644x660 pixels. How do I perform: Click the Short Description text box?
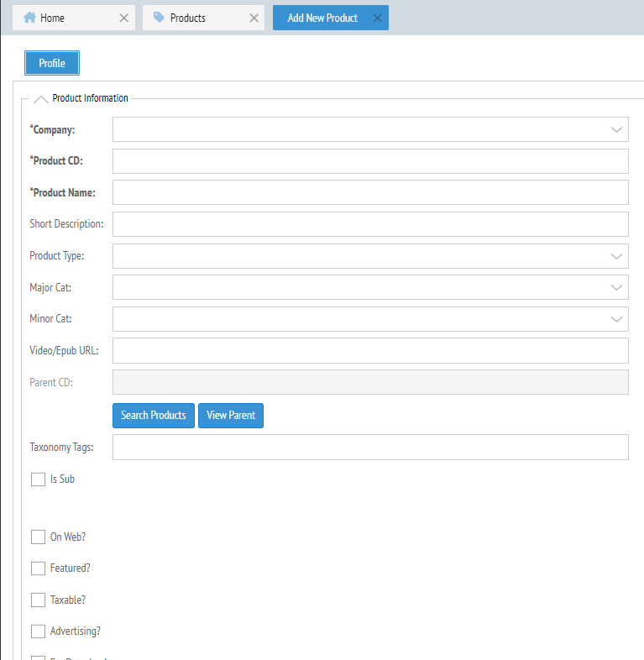pos(370,224)
